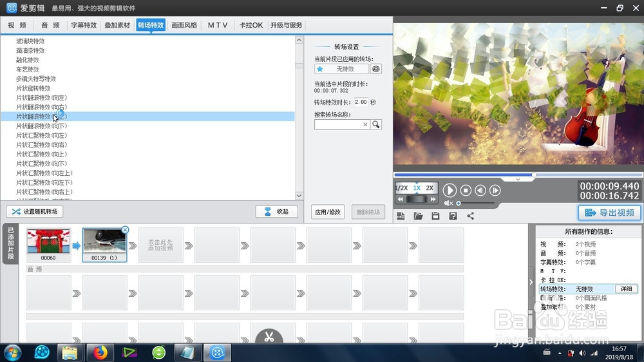Clear the transition search with X

365,124
